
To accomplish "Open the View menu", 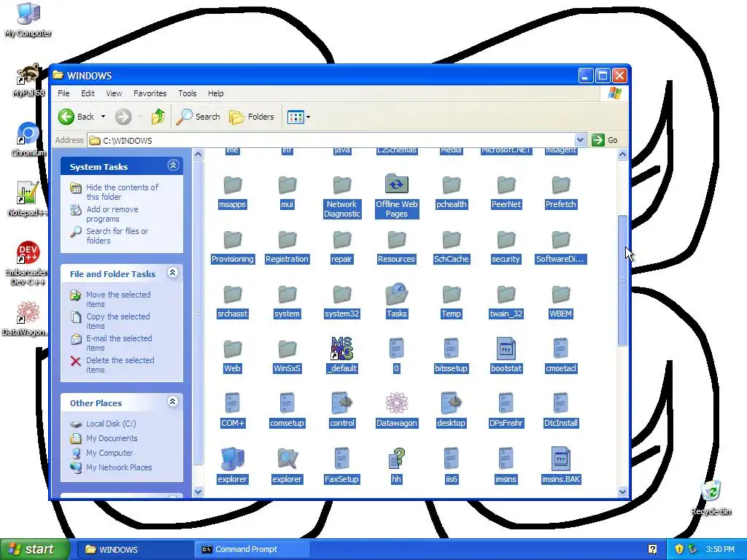I will tap(114, 93).
